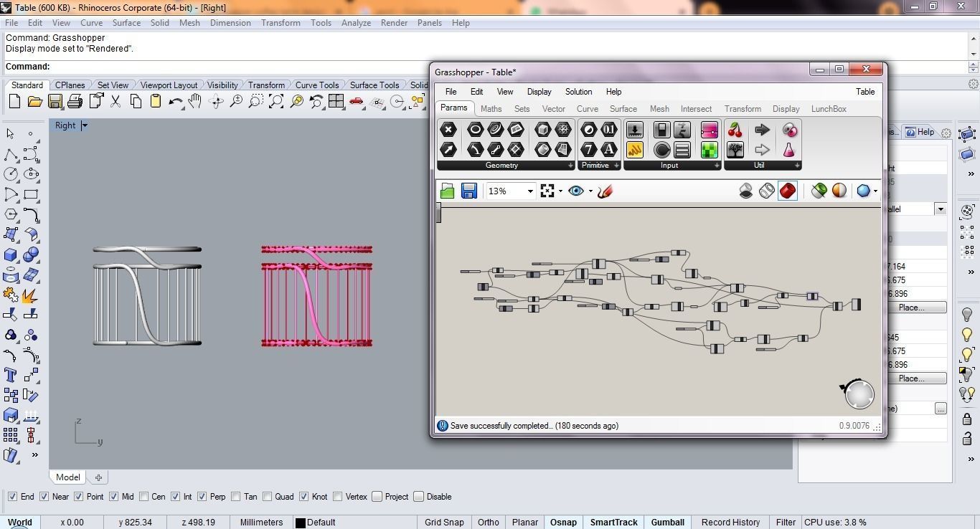Click in the Rhino Command input field
980x529 pixels.
pyautogui.click(x=509, y=67)
